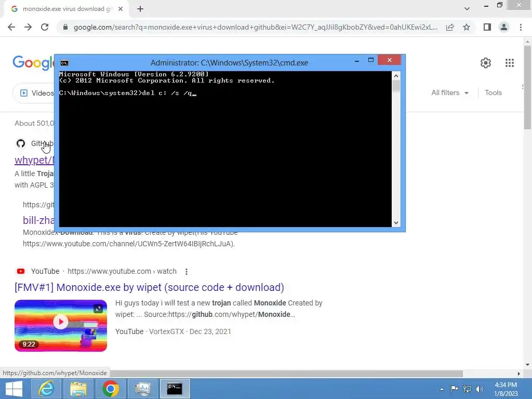Image resolution: width=532 pixels, height=399 pixels.
Task: Minimize the cmd.exe window
Action: (x=357, y=60)
